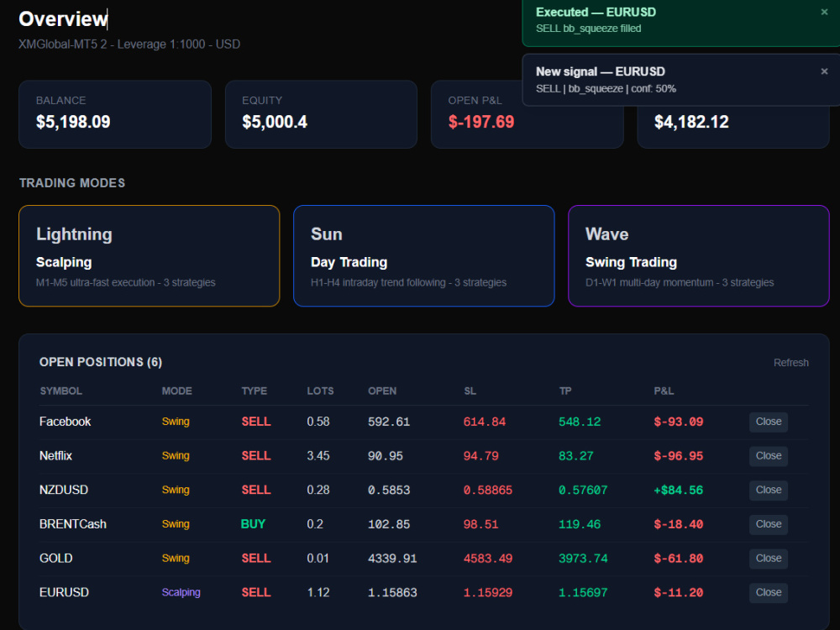Click the EURUSD symbol in positions table

(64, 592)
